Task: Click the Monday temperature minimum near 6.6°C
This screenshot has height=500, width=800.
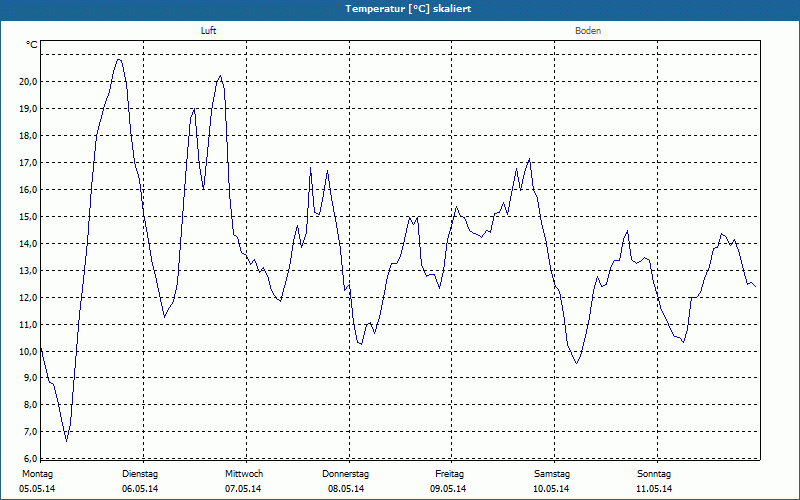Action: [x=66, y=441]
